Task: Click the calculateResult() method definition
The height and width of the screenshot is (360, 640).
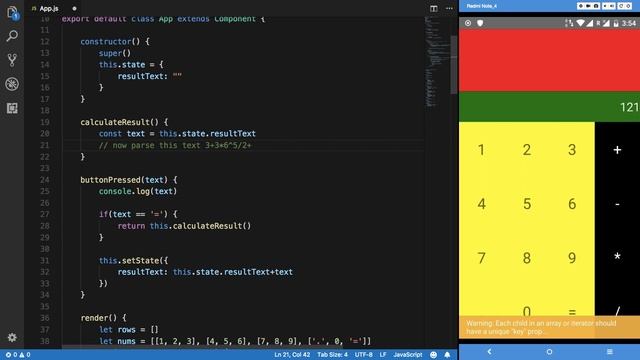Action: (124, 122)
